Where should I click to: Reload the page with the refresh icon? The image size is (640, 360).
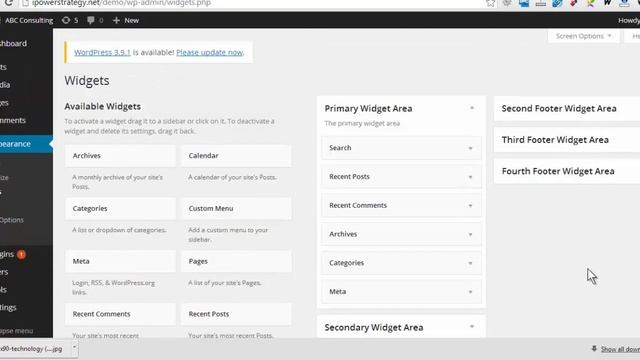pyautogui.click(x=8, y=3)
